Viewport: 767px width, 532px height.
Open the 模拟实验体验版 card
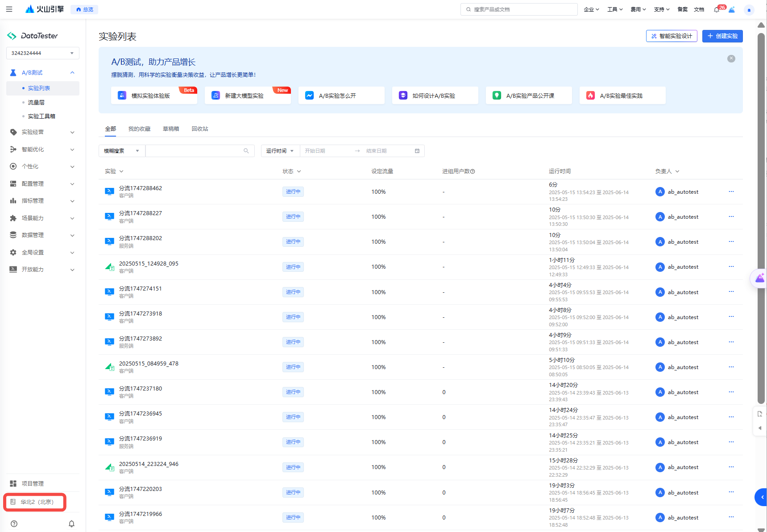pyautogui.click(x=154, y=96)
